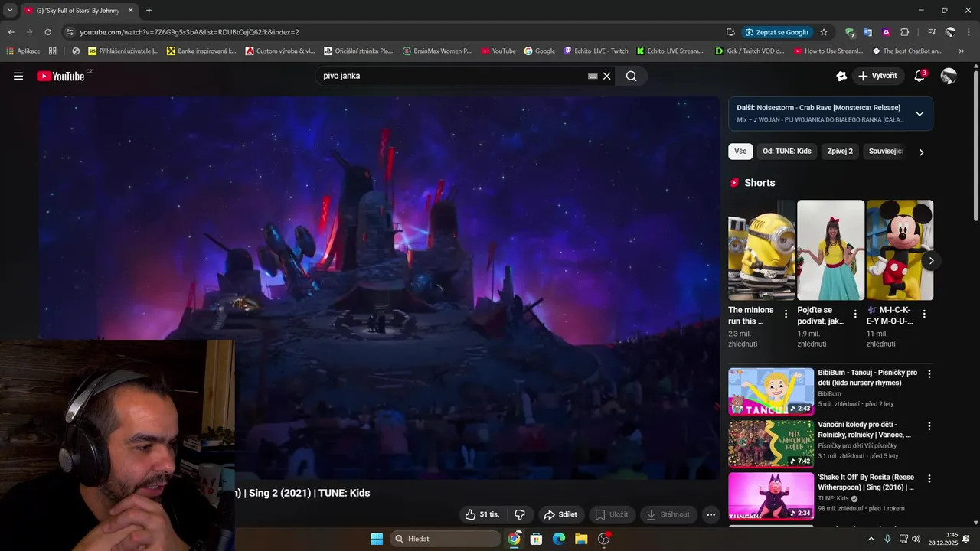980x551 pixels.
Task: Open options for M-I-C-K-E-Y short
Action: (x=924, y=314)
